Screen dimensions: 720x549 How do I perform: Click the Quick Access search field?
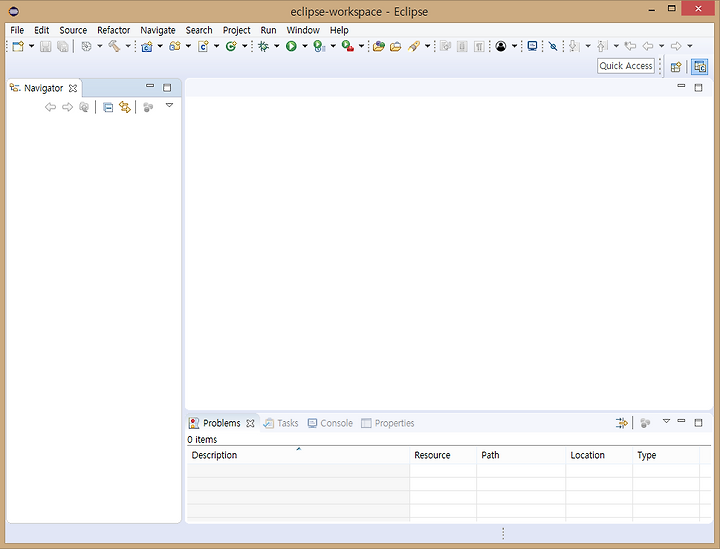[626, 66]
